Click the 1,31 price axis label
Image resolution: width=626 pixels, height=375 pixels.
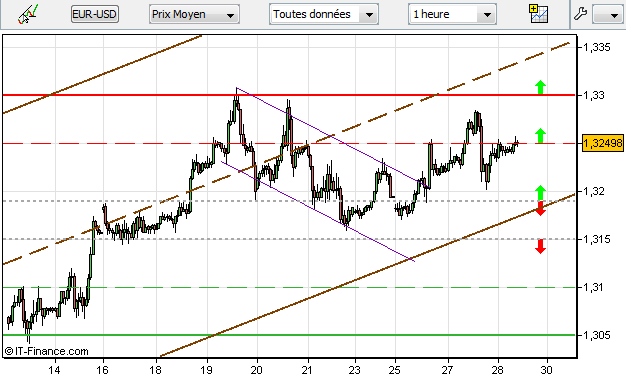point(594,287)
